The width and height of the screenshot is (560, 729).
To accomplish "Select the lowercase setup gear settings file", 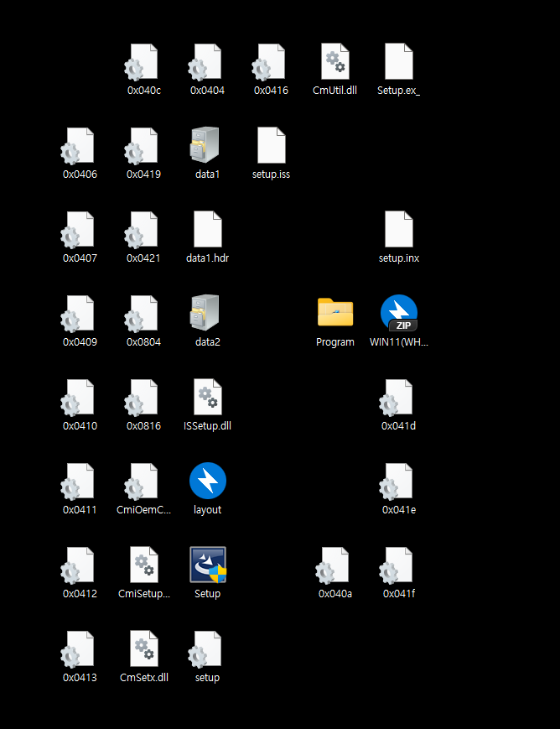I will coord(205,649).
